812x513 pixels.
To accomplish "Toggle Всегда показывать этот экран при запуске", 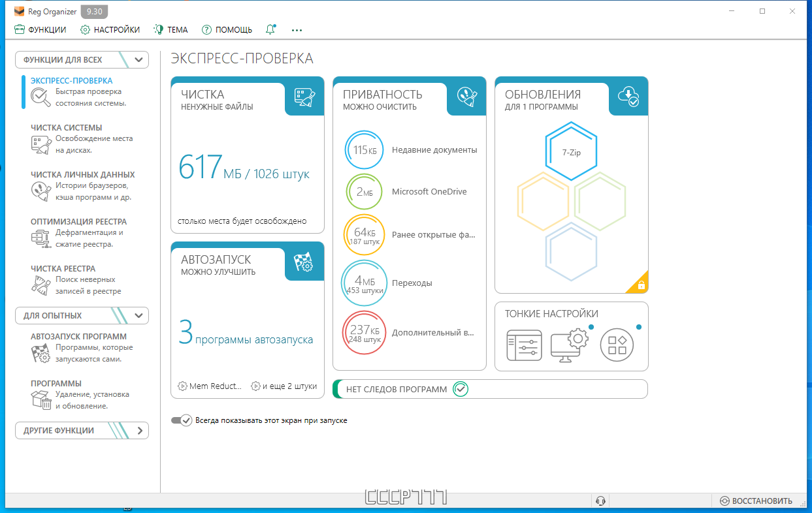I will [x=182, y=420].
